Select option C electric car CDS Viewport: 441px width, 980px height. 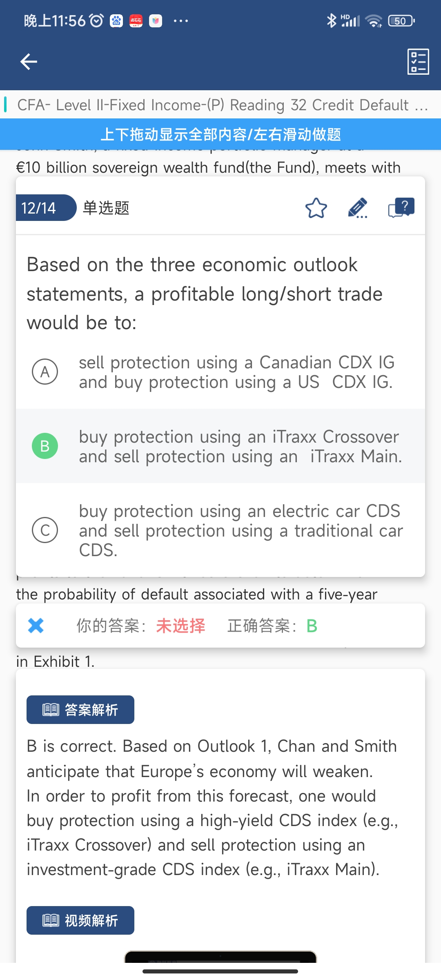click(220, 530)
